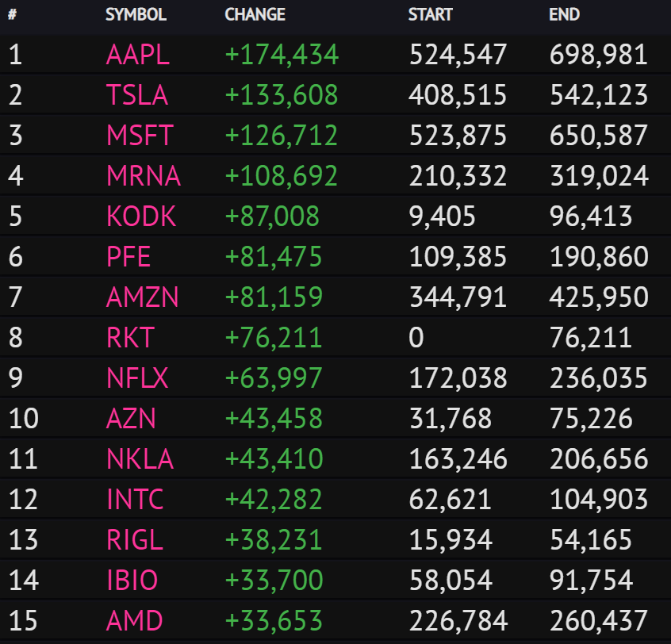Click the # rank column header

tap(13, 15)
